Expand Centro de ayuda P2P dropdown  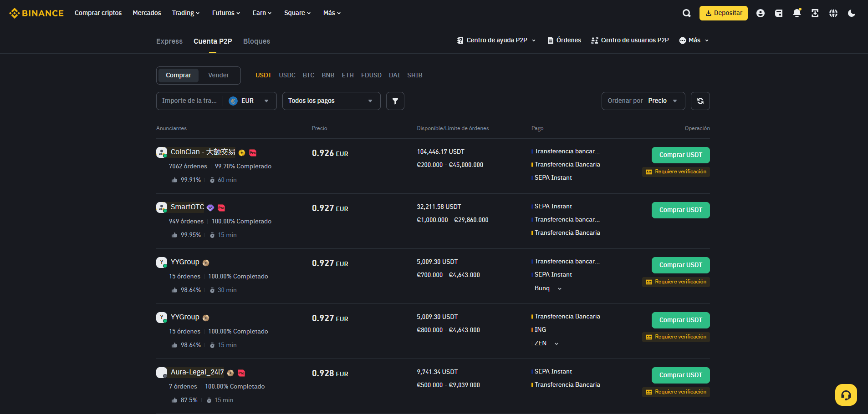tap(496, 40)
